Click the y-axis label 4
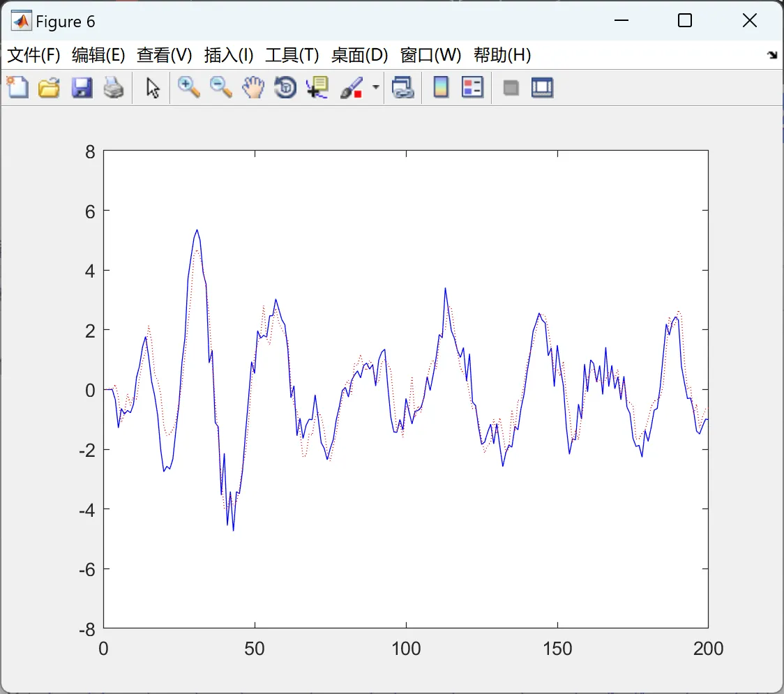784x694 pixels. pyautogui.click(x=90, y=271)
